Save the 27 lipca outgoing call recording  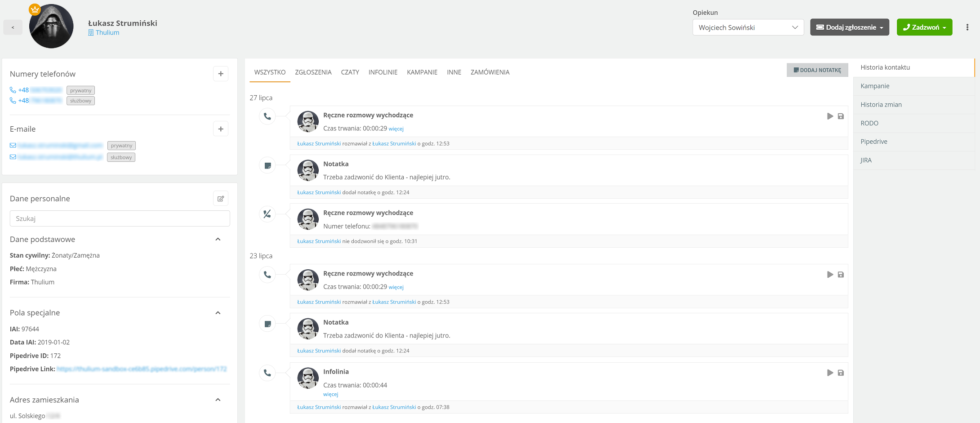tap(841, 116)
